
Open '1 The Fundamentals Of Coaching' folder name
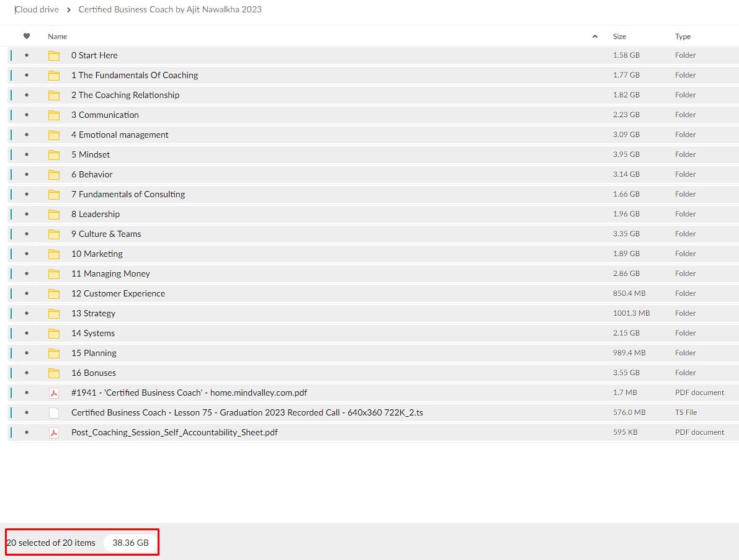point(135,76)
